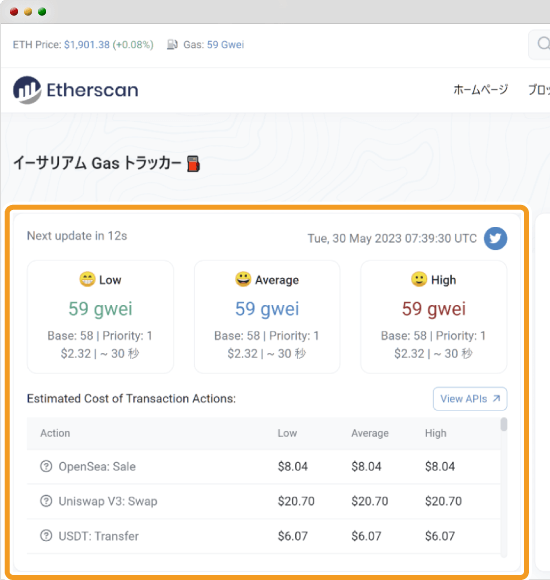This screenshot has width=550, height=580.
Task: Click the View APIs button
Action: tap(470, 399)
